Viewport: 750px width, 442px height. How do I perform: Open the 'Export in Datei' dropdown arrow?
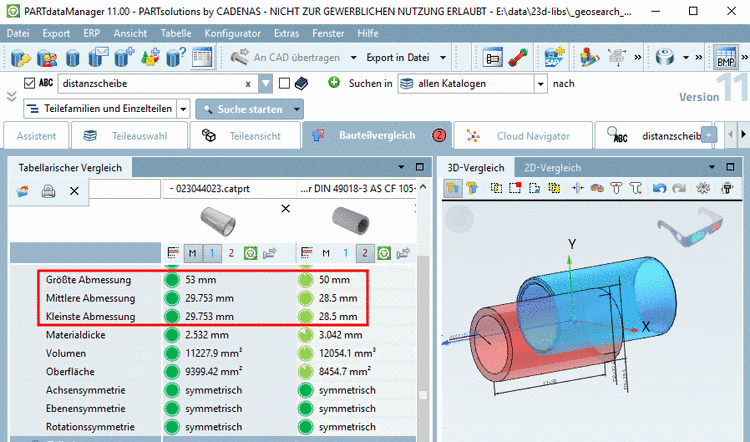click(443, 57)
